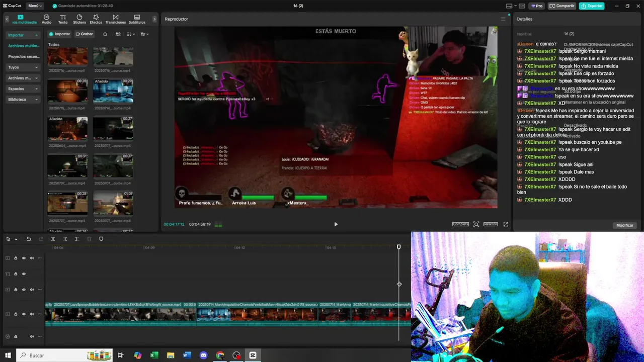Viewport: 644px width, 362px height.
Task: Open the Transiciones tab
Action: click(116, 19)
